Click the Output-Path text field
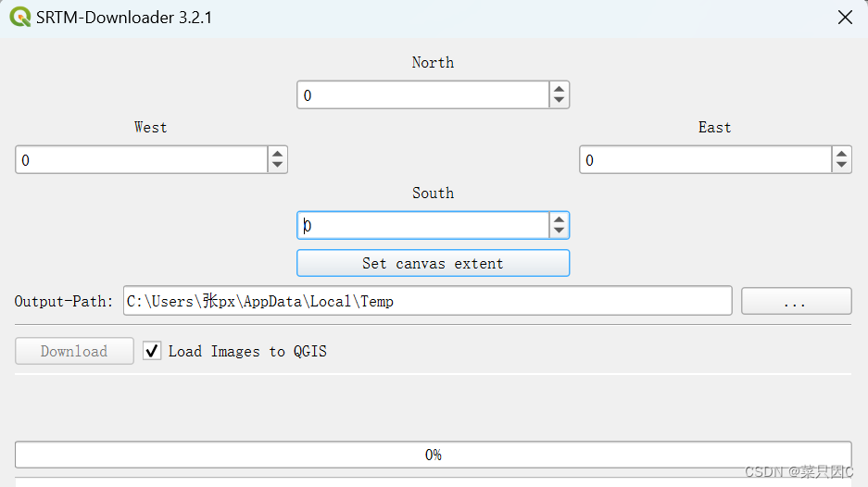 tap(427, 301)
